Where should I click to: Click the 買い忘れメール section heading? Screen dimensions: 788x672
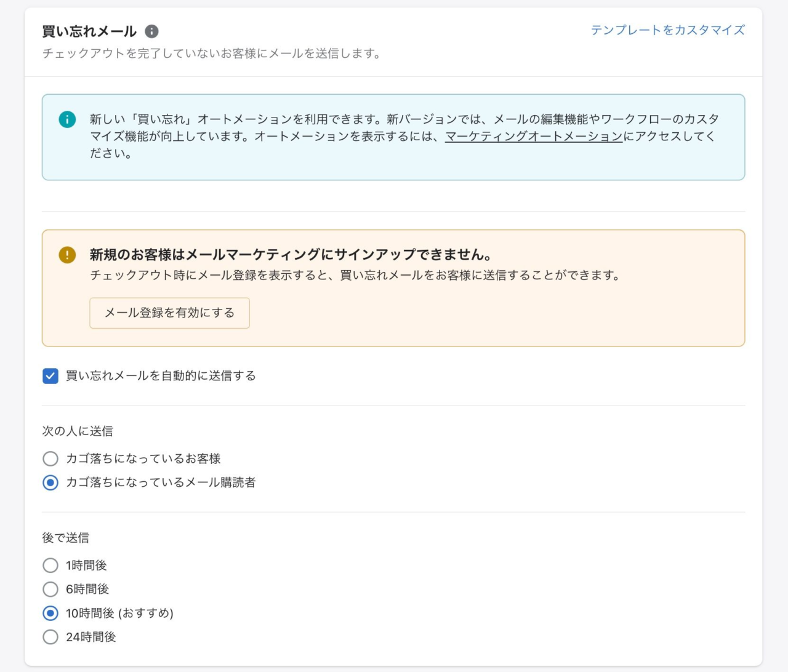89,31
